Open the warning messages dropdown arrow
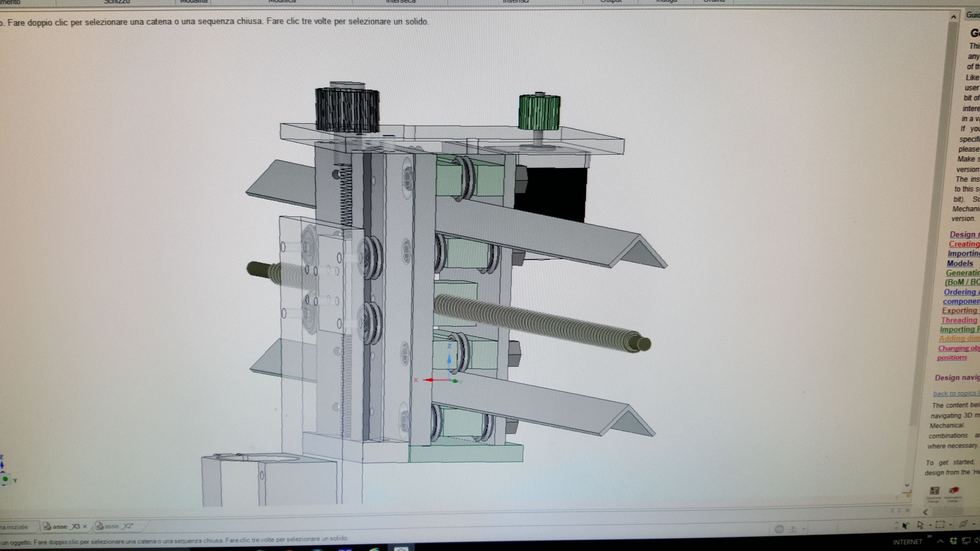 (x=804, y=529)
